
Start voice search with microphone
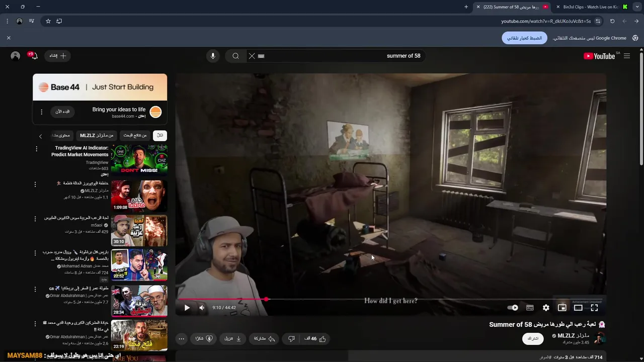tap(213, 56)
